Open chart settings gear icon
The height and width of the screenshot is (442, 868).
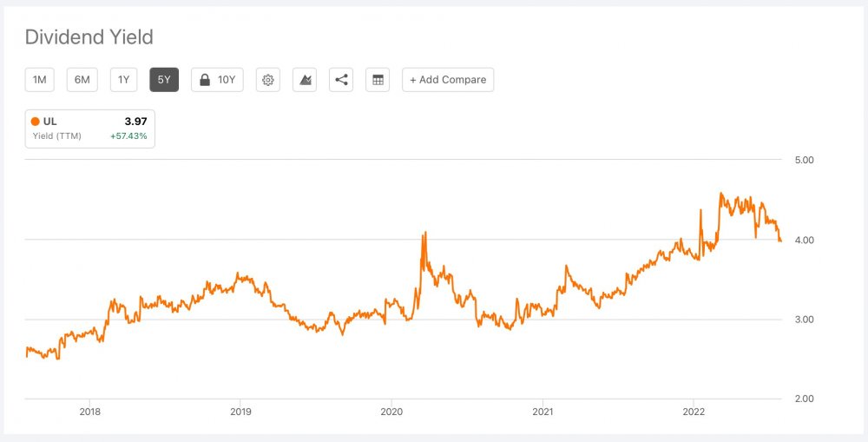(x=268, y=80)
